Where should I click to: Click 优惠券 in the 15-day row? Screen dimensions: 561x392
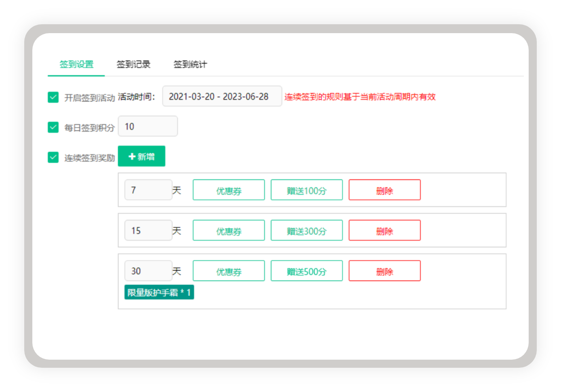(x=228, y=230)
